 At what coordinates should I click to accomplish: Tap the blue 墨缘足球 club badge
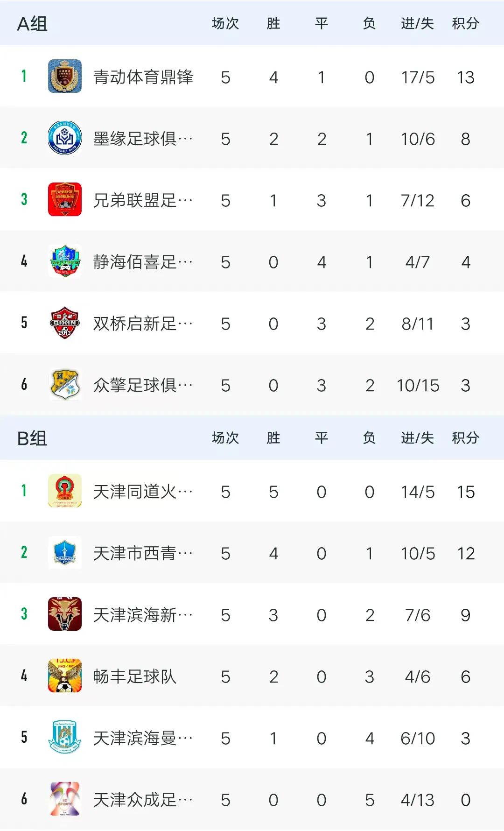click(65, 138)
